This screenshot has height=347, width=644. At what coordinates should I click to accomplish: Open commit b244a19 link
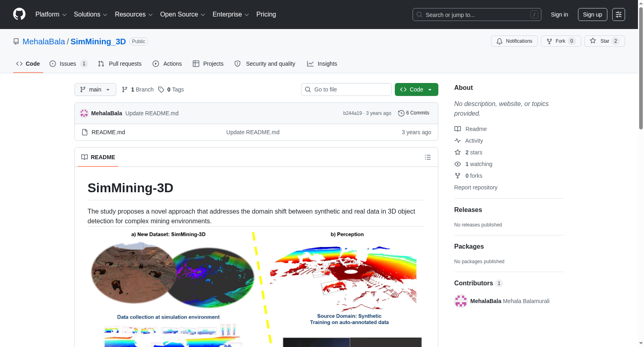click(353, 113)
